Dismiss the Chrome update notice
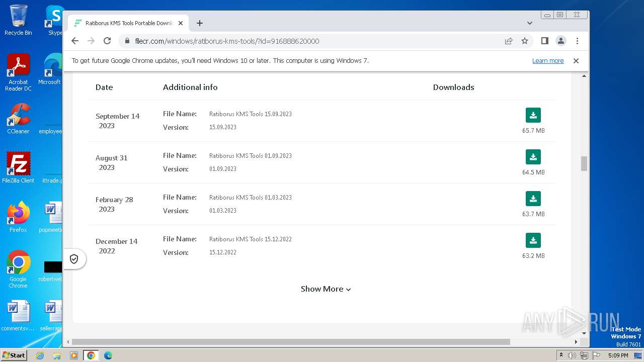The height and width of the screenshot is (362, 644). click(576, 60)
